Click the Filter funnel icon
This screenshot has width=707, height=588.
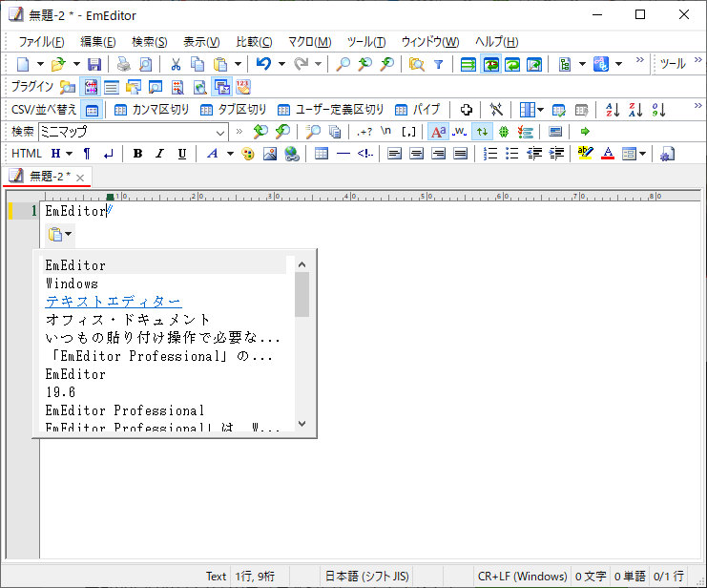point(438,64)
